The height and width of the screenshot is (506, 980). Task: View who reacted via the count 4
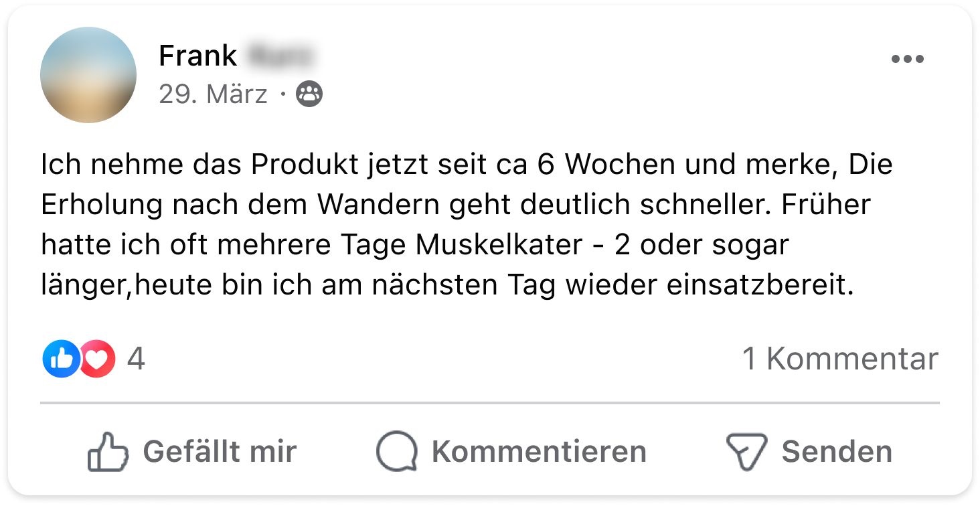(x=136, y=359)
